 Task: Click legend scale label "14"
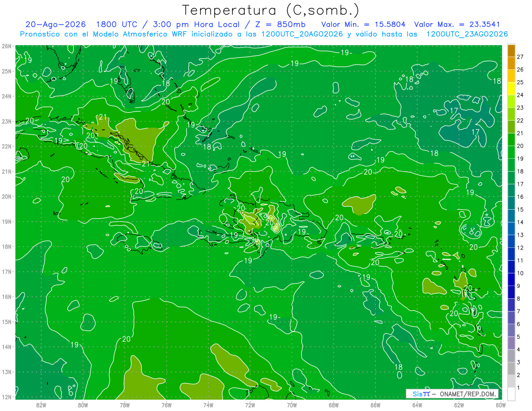(520, 222)
